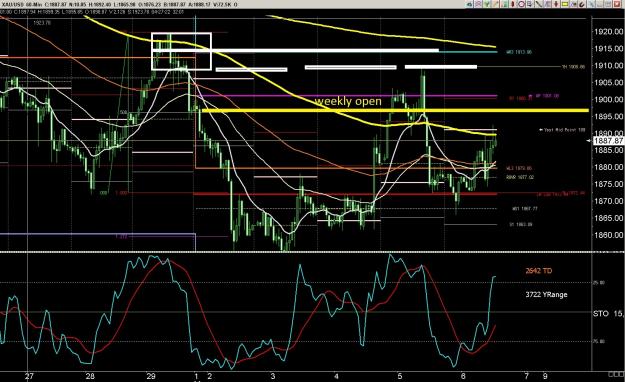Click the current price tag 1887.87
This screenshot has width=625, height=382.
tap(608, 141)
